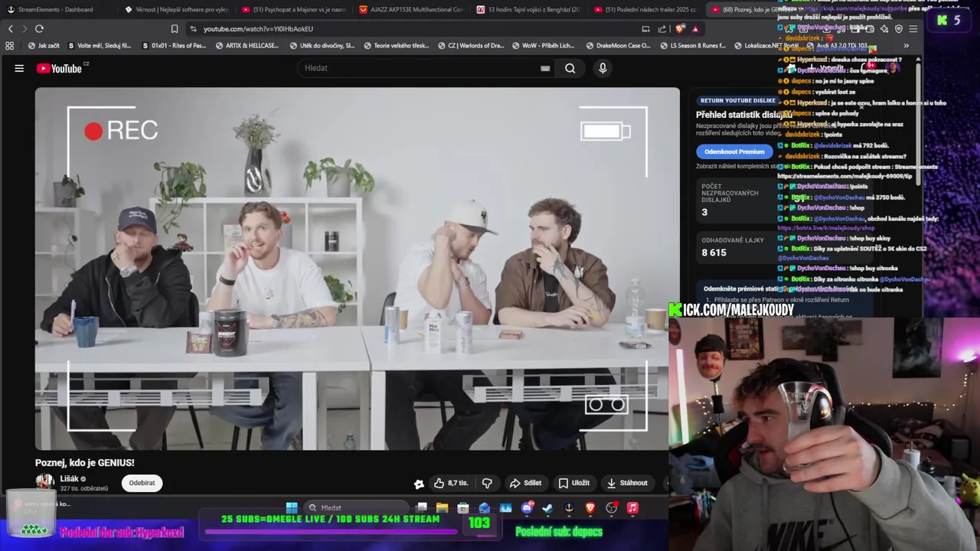Open Lišák channel avatar
Image resolution: width=980 pixels, height=551 pixels.
click(45, 482)
